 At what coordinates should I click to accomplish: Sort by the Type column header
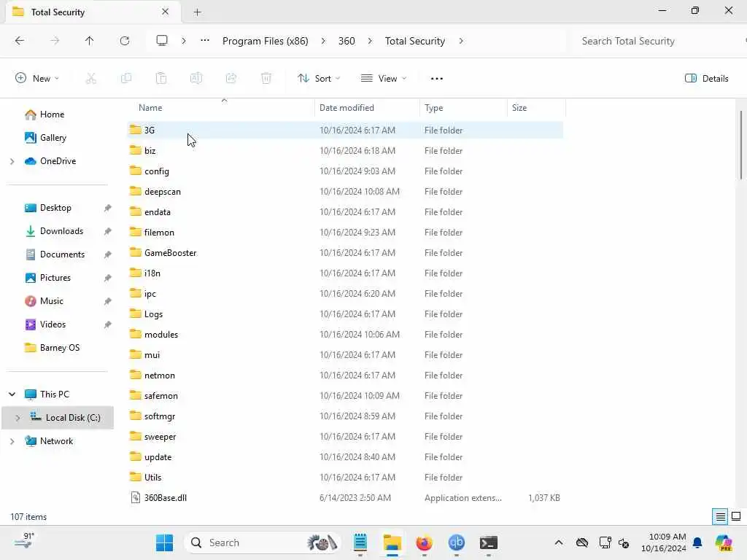(463, 108)
